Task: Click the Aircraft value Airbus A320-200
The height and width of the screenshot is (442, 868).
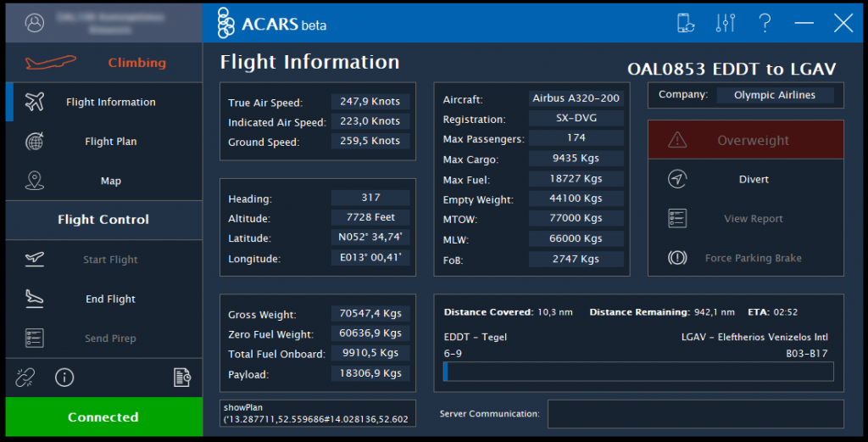Action: point(576,98)
